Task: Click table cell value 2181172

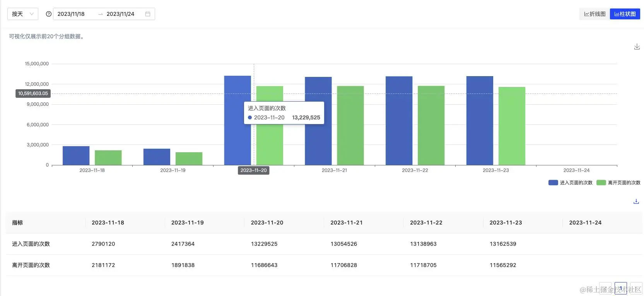Action: [103, 265]
